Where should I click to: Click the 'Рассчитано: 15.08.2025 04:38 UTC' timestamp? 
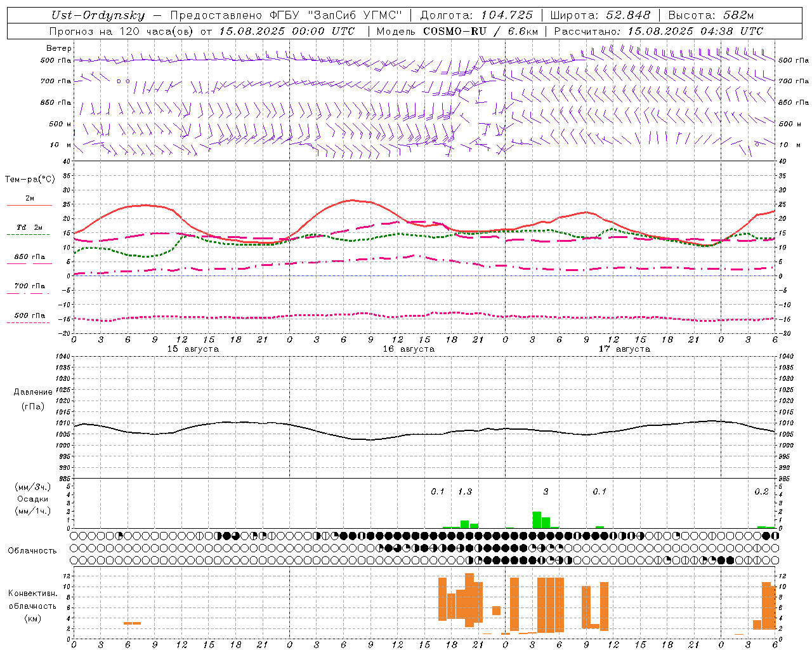[x=658, y=31]
